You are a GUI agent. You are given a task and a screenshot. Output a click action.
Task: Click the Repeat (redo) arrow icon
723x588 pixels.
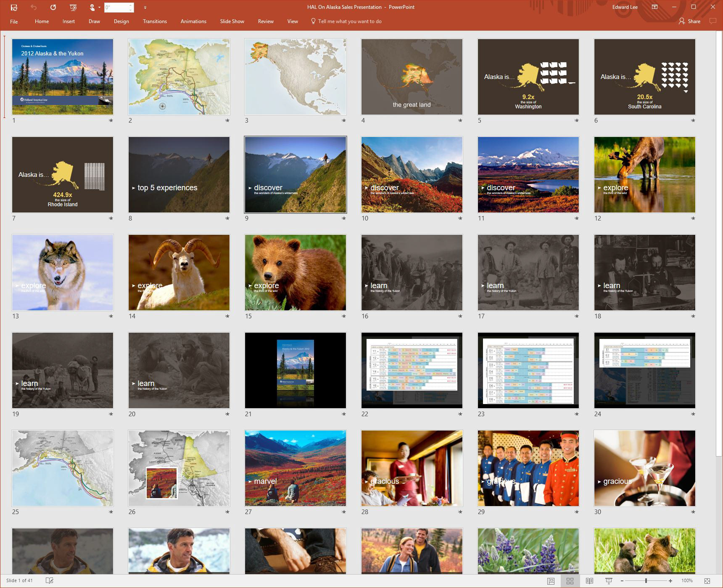[53, 7]
